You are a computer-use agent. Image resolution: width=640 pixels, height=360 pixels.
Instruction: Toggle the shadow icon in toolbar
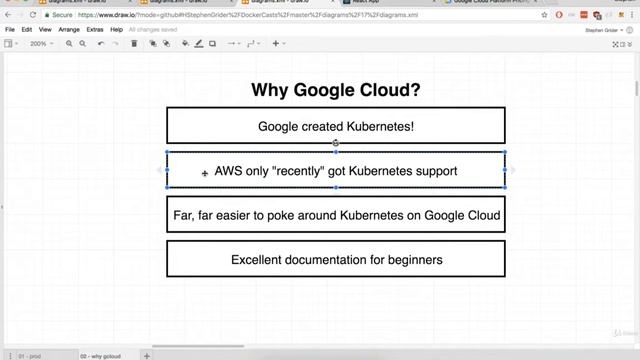click(213, 43)
